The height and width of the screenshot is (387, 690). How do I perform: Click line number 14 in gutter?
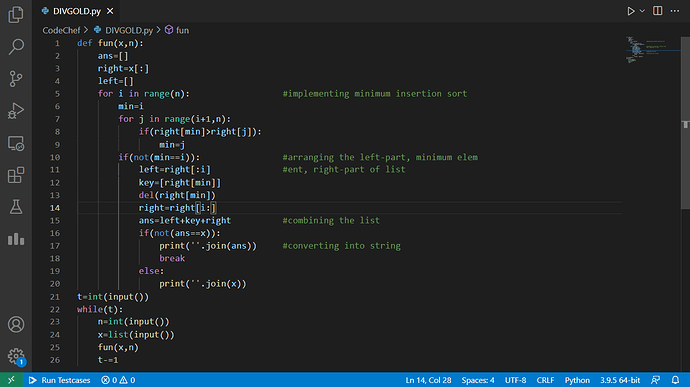(x=55, y=208)
